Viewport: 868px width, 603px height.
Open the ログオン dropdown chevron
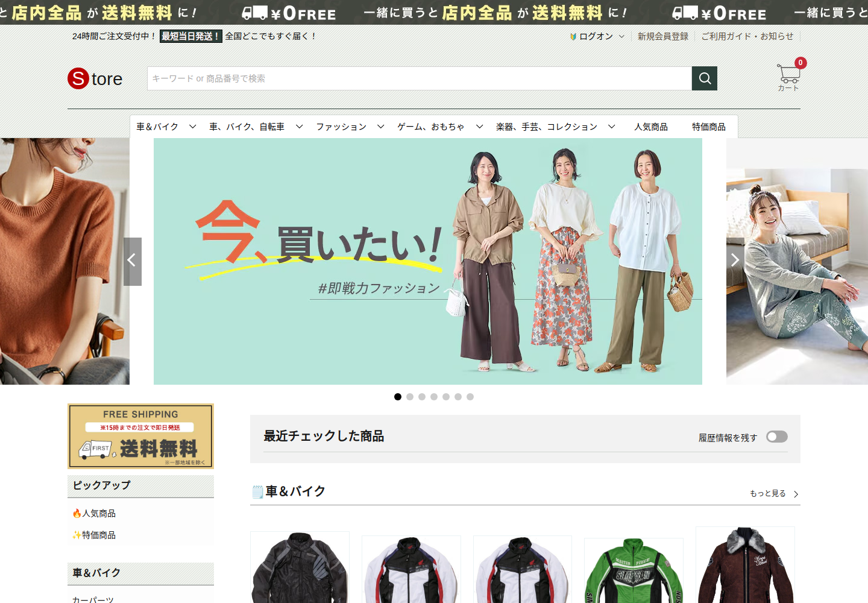621,37
